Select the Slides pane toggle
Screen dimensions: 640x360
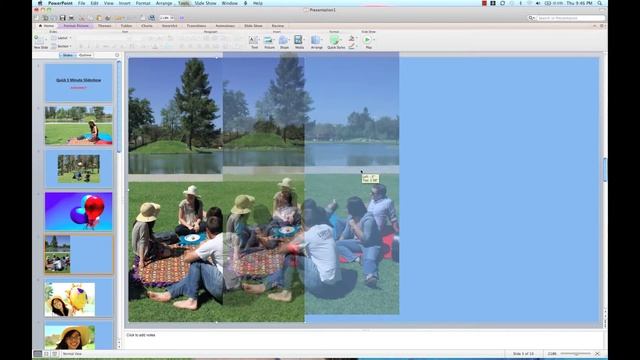click(x=67, y=55)
